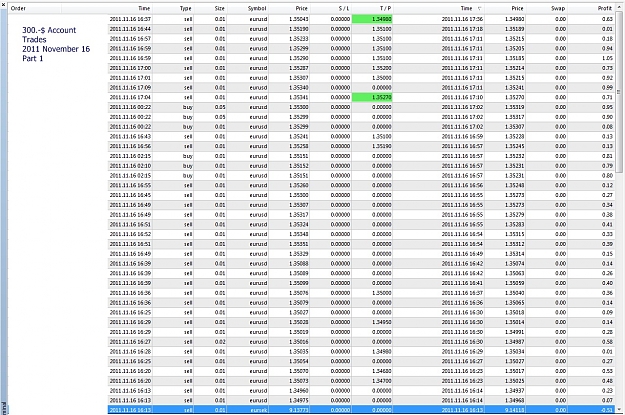Click the close price 1.35074
Screen dimensions: 625x415
point(515,264)
